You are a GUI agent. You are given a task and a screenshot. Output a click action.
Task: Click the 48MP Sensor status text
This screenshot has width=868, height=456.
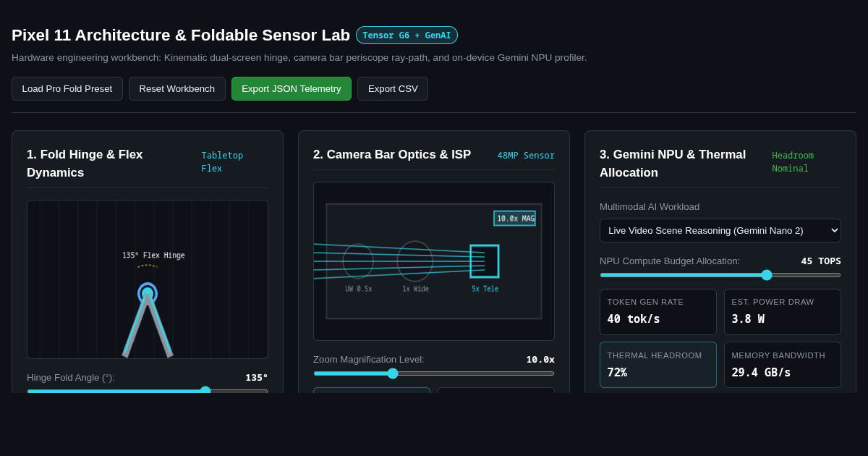(526, 156)
